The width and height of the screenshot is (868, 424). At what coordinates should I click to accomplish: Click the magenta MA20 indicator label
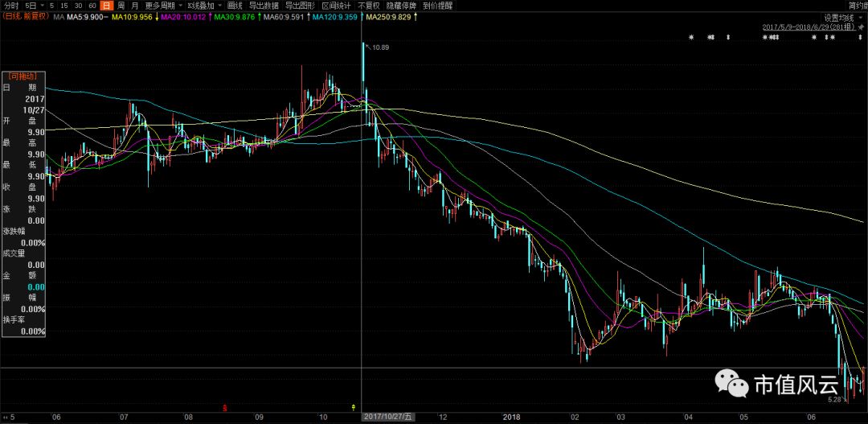(x=186, y=16)
